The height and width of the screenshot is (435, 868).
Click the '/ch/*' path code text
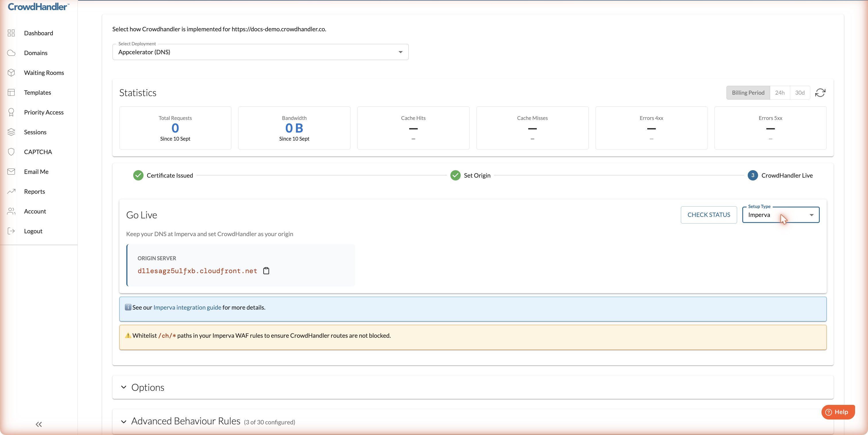tap(167, 336)
